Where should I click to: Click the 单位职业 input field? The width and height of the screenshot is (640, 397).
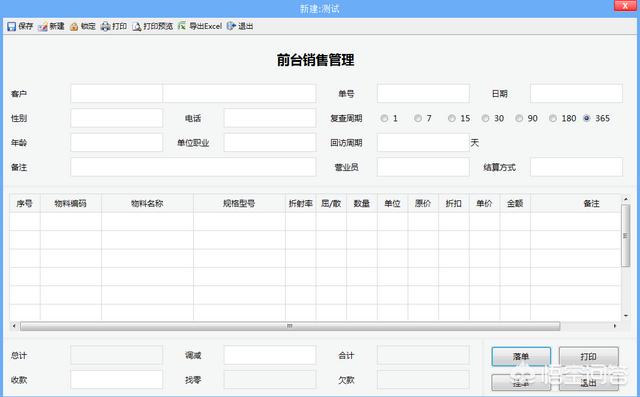(270, 143)
